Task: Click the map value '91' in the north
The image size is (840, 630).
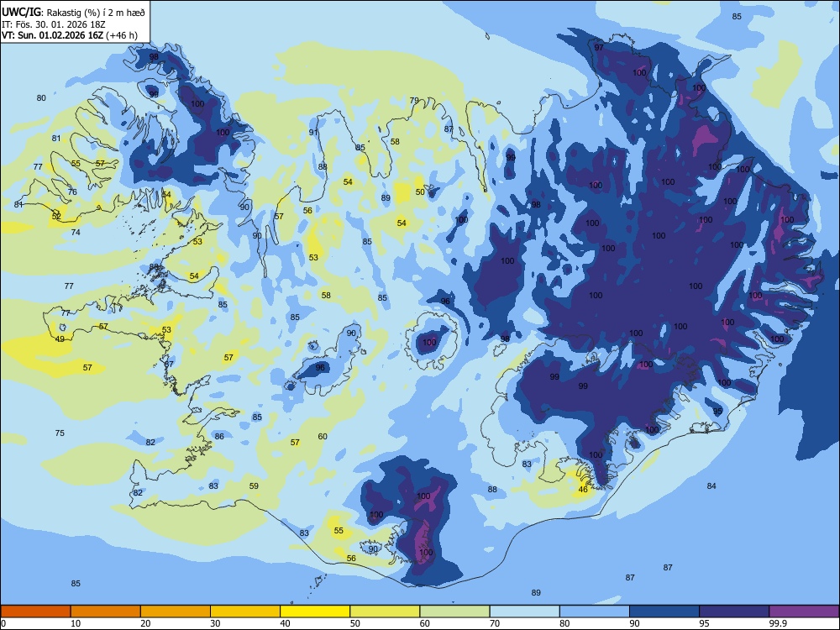Action: click(x=313, y=133)
